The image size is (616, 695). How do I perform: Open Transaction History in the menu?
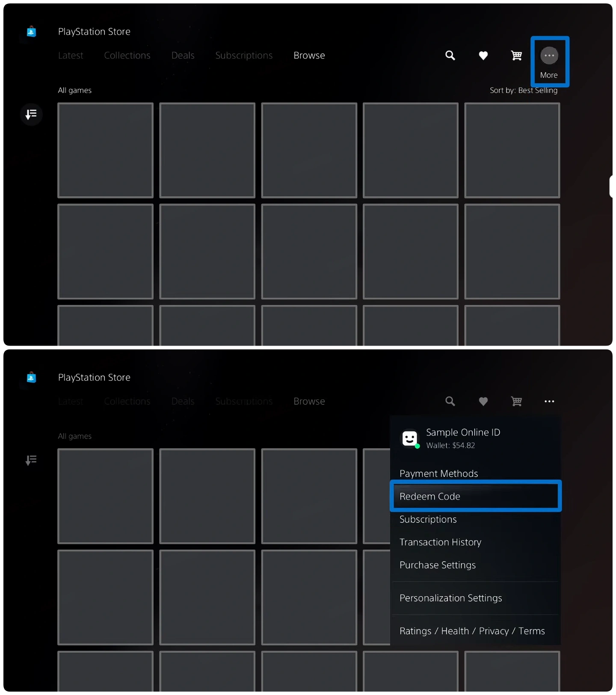(x=476, y=542)
